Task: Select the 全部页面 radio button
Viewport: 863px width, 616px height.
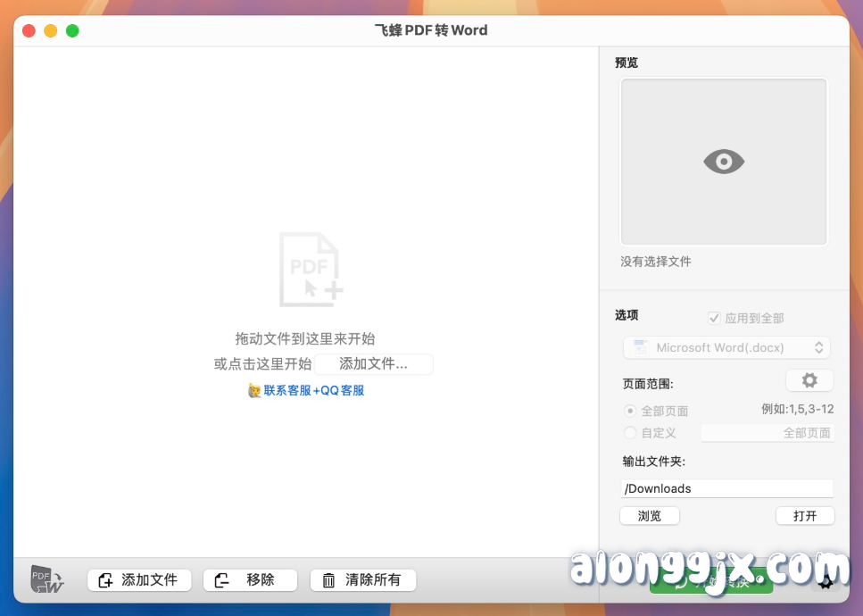Action: click(x=631, y=411)
